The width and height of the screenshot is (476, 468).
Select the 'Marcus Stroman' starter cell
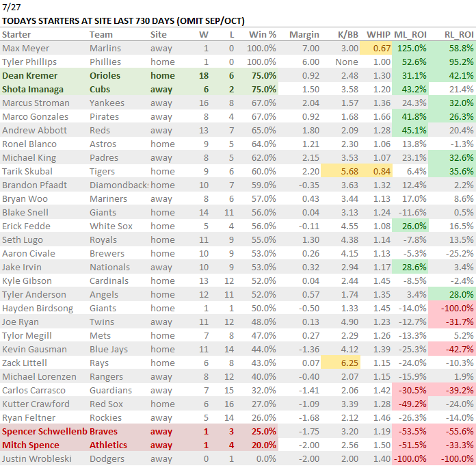[36, 103]
